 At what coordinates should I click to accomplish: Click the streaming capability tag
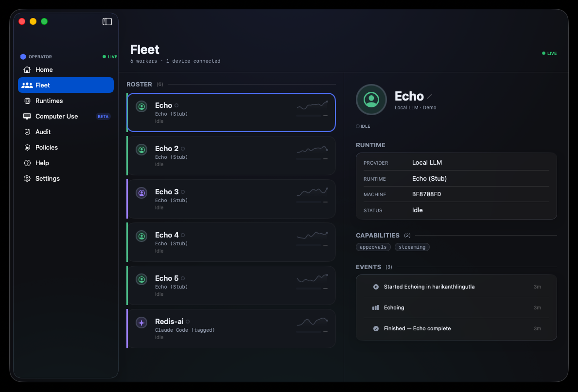[x=412, y=247]
